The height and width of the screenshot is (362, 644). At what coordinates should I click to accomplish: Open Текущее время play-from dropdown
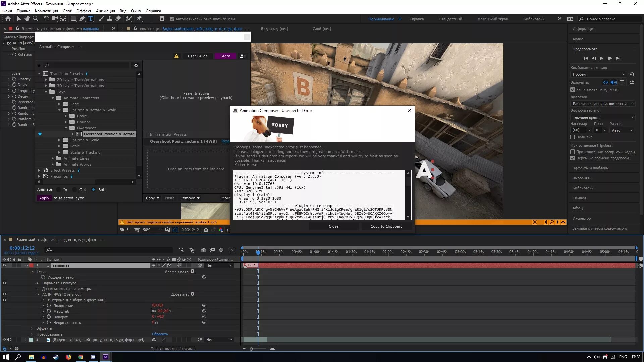click(x=602, y=117)
